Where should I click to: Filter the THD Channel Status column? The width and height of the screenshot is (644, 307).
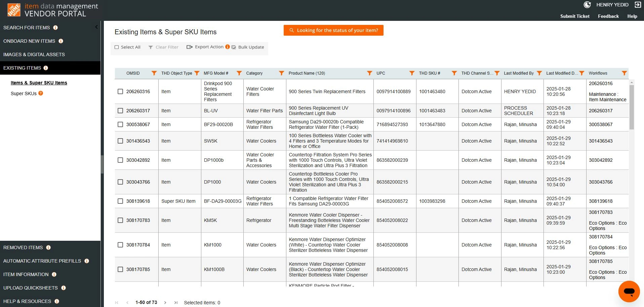(x=497, y=73)
